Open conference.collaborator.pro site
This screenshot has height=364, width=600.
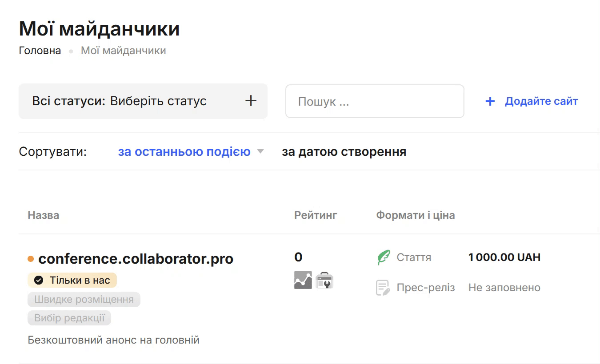pyautogui.click(x=136, y=259)
